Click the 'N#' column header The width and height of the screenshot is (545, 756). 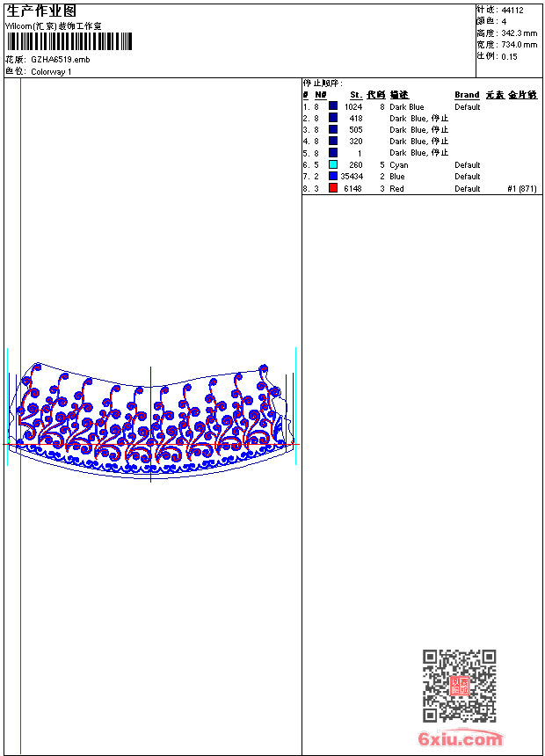[321, 95]
